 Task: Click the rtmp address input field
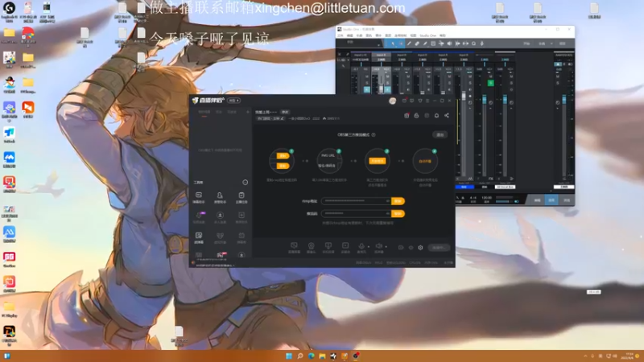[x=356, y=201]
